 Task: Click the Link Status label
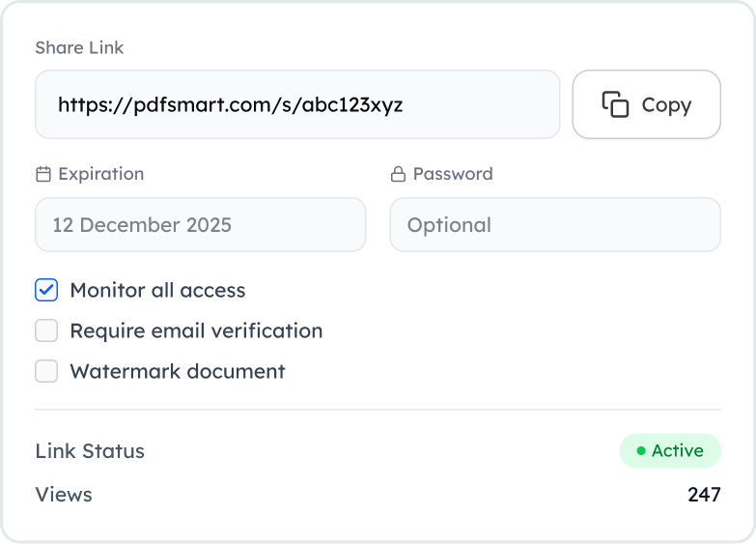[x=90, y=451]
